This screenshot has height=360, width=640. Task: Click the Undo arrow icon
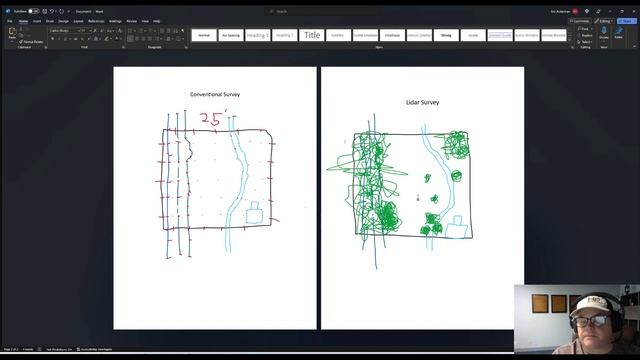coord(52,11)
